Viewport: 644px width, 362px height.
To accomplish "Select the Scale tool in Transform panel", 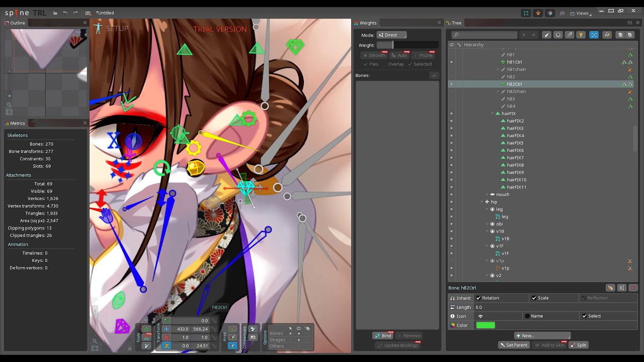I will point(167,337).
